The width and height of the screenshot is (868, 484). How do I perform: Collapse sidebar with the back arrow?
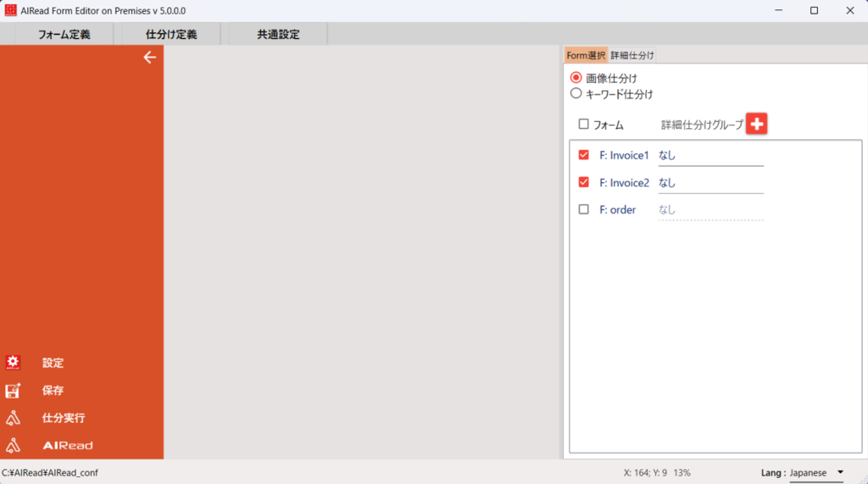149,57
